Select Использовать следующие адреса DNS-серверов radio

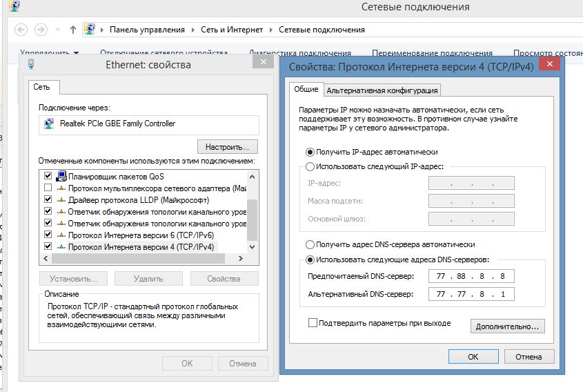(x=310, y=259)
